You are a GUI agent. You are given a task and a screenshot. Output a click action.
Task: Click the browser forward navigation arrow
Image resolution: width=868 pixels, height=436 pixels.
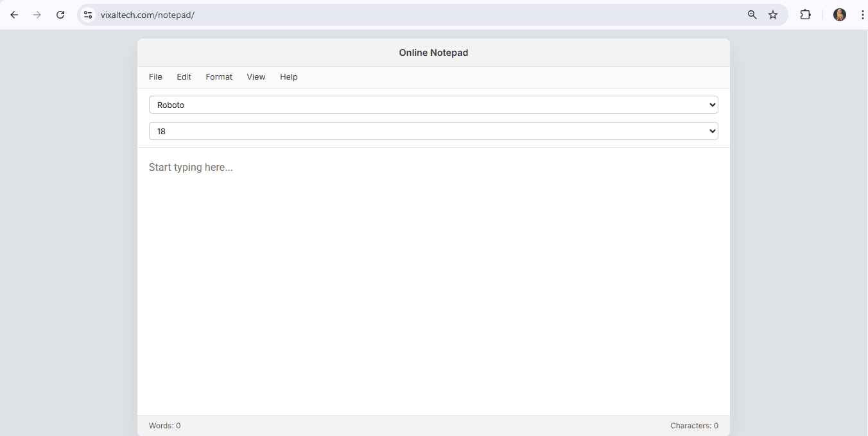[37, 14]
